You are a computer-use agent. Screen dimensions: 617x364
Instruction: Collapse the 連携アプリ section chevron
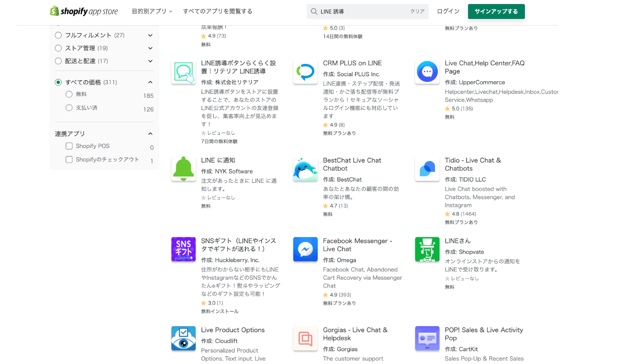point(150,134)
